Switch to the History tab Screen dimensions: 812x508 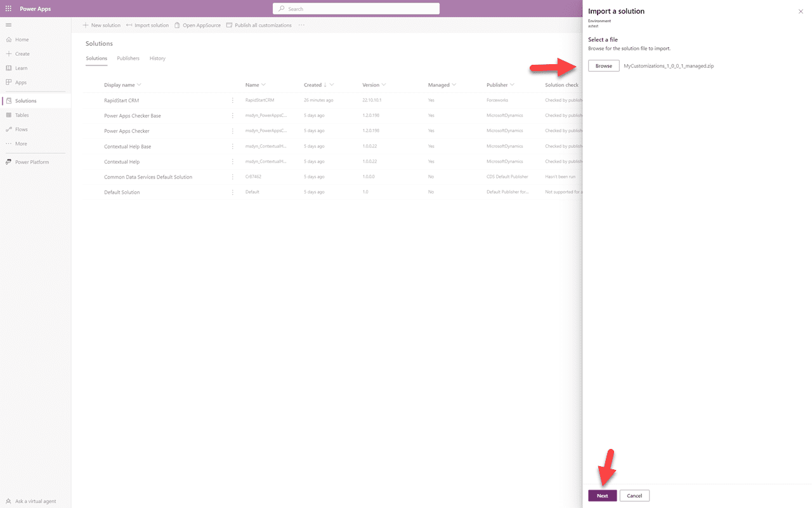(x=157, y=58)
